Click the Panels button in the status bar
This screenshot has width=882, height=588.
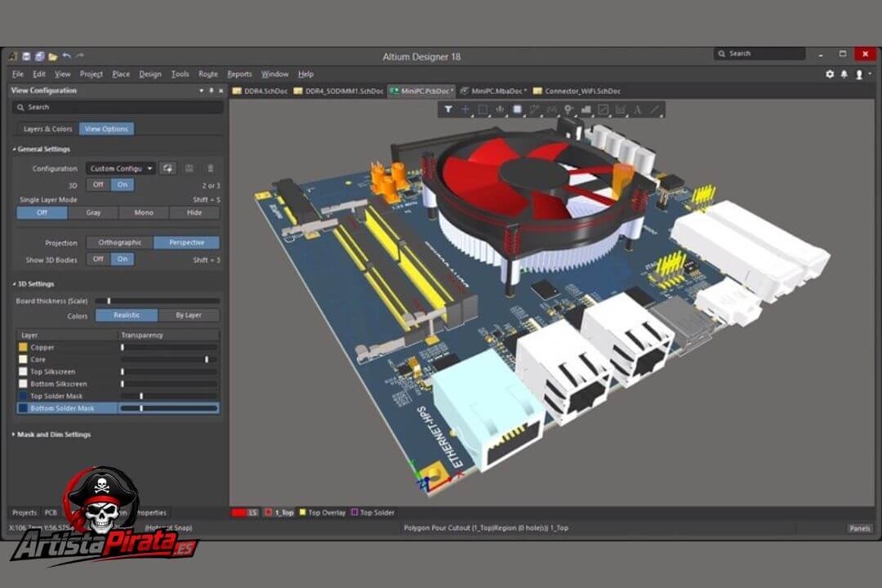[859, 528]
